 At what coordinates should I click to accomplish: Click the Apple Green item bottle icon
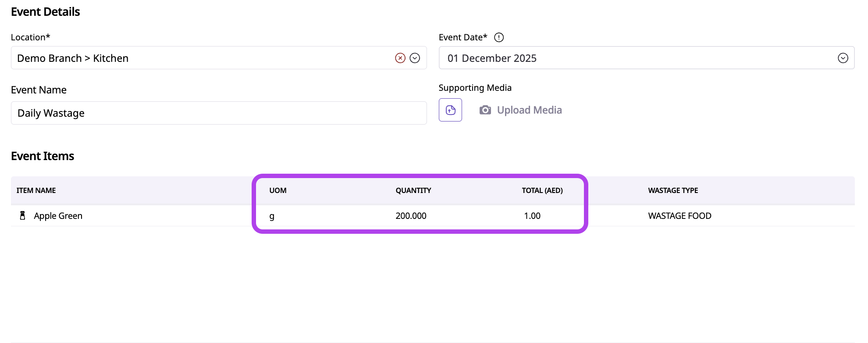point(23,215)
